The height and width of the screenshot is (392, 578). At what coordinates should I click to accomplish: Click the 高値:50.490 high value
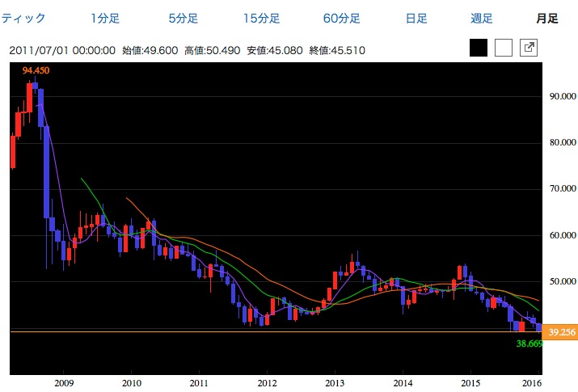213,50
